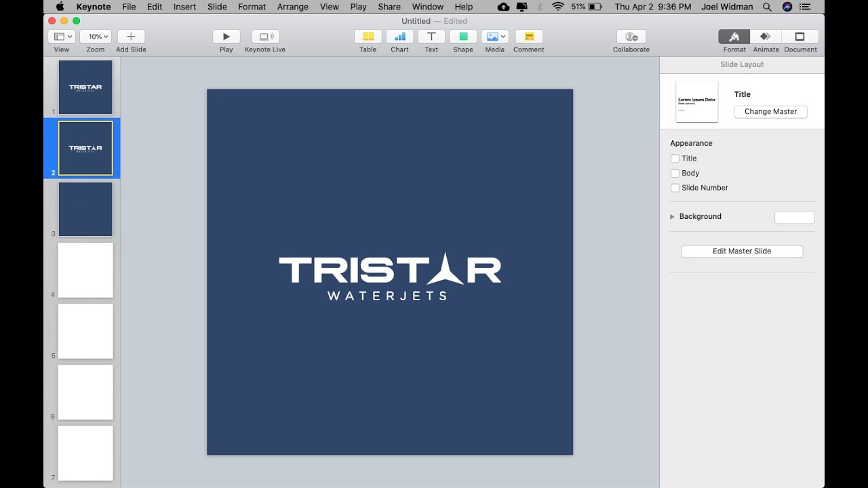Insert a Shape from the toolbar
The image size is (868, 488).
(463, 37)
